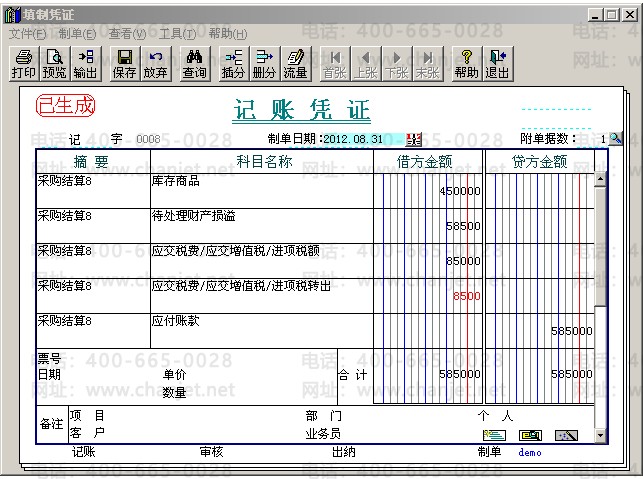The image size is (643, 479).
Task: Click voucher number 0008 field
Action: [148, 139]
